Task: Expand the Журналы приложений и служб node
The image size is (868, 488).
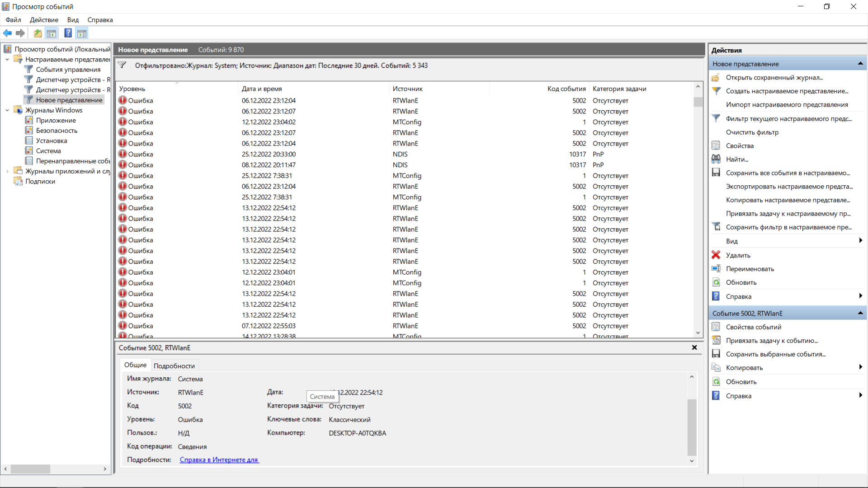Action: click(7, 171)
